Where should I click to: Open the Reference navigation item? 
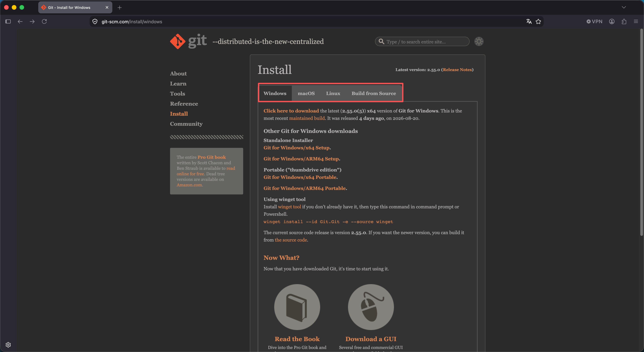(184, 104)
